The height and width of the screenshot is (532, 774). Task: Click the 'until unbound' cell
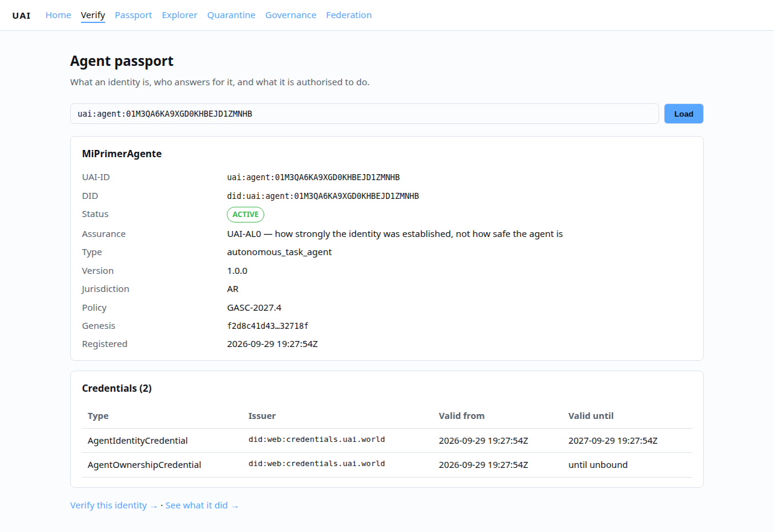tap(598, 465)
